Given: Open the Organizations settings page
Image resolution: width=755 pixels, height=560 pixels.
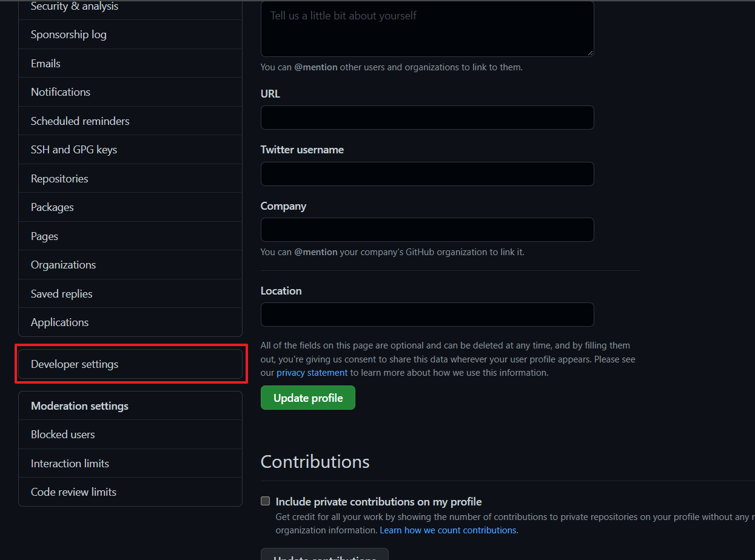Looking at the screenshot, I should (x=63, y=264).
